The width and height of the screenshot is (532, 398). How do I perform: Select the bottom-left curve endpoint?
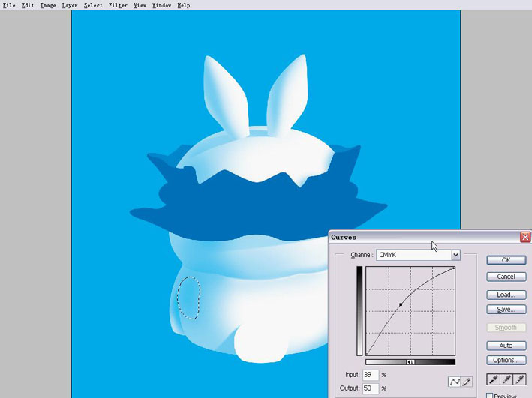coord(367,355)
